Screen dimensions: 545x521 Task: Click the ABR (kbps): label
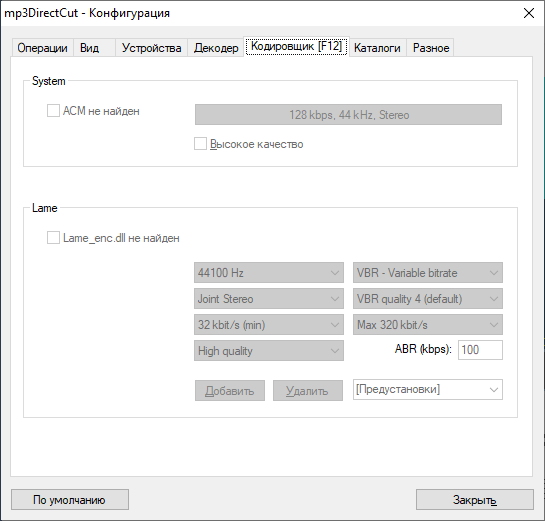pos(423,349)
